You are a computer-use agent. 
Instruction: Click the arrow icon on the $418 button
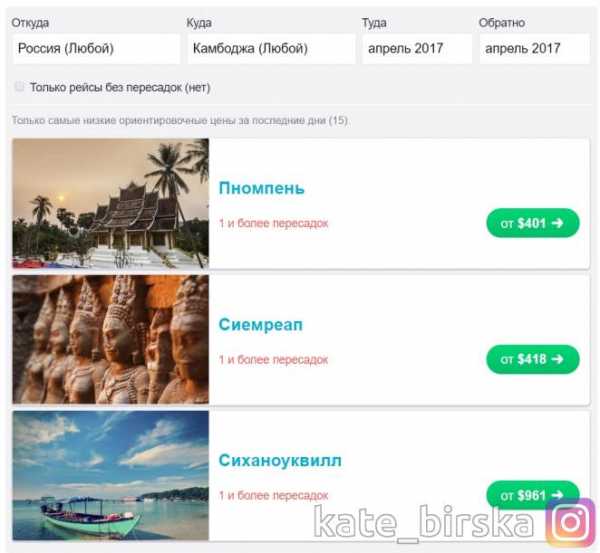pos(558,359)
